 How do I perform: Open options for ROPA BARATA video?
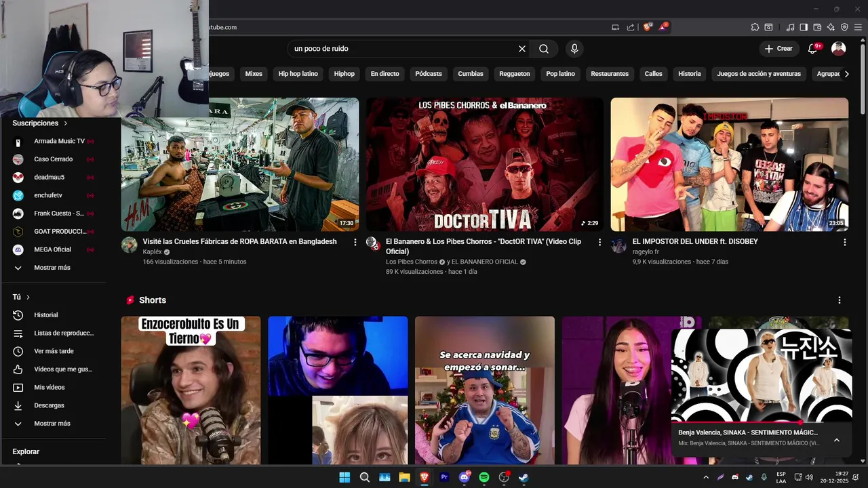coord(355,242)
